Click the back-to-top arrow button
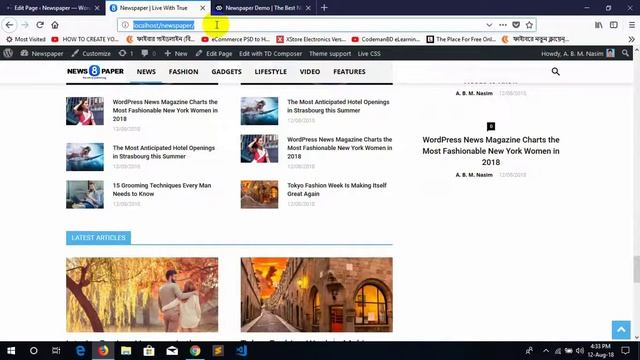This screenshot has width=640, height=360. point(621,329)
